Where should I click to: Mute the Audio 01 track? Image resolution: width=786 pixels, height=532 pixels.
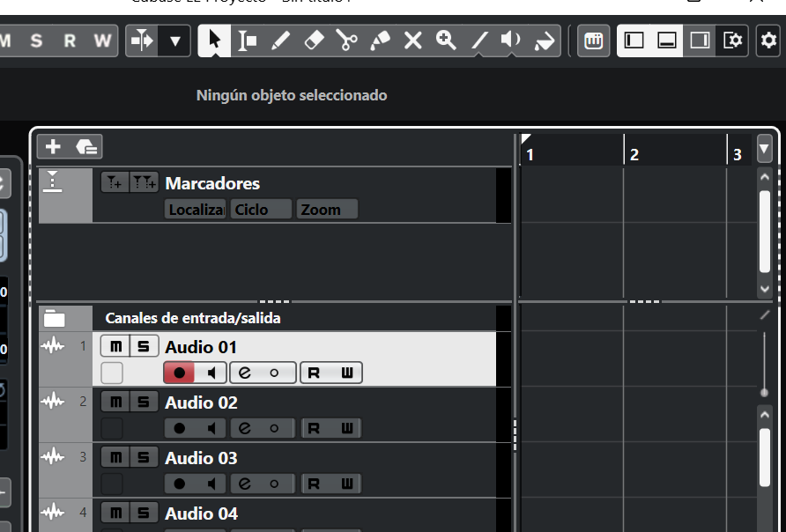tap(115, 346)
